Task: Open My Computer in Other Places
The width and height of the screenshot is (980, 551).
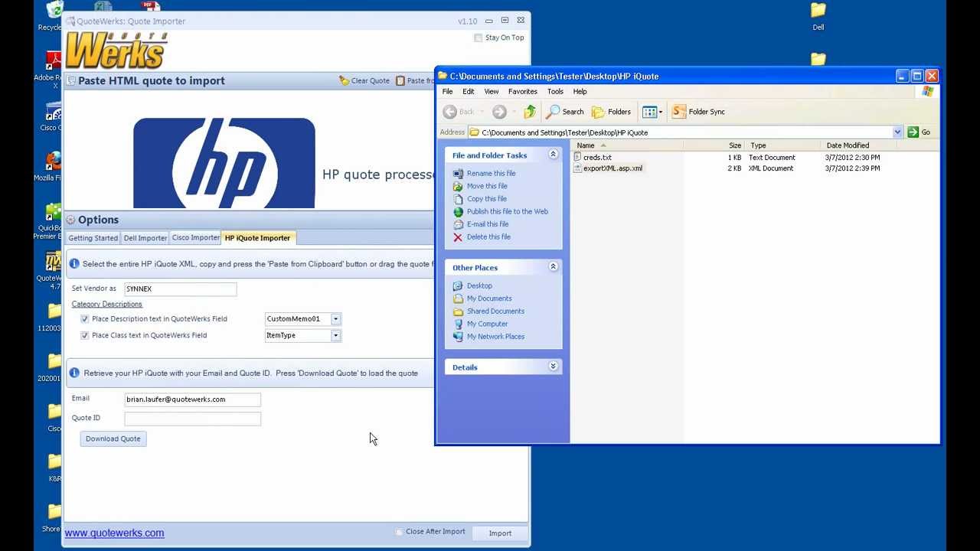Action: (487, 324)
